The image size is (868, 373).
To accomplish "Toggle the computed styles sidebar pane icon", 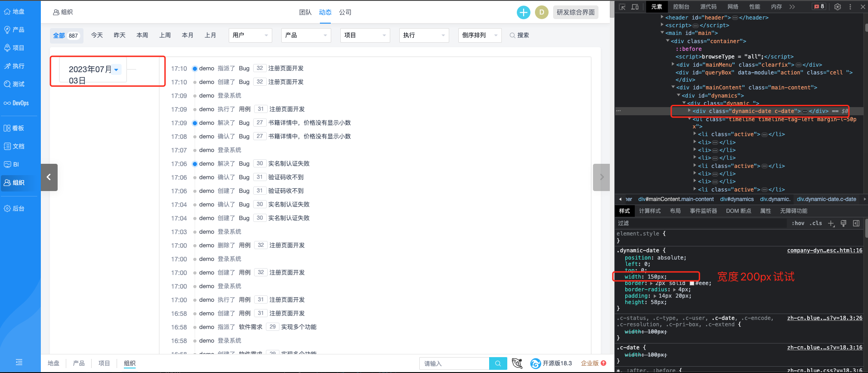I will (856, 223).
